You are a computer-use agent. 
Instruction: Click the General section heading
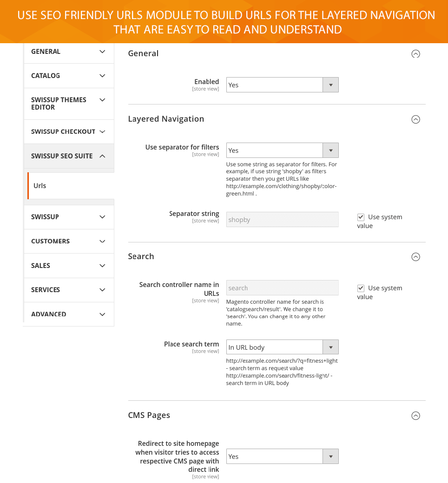click(x=144, y=53)
